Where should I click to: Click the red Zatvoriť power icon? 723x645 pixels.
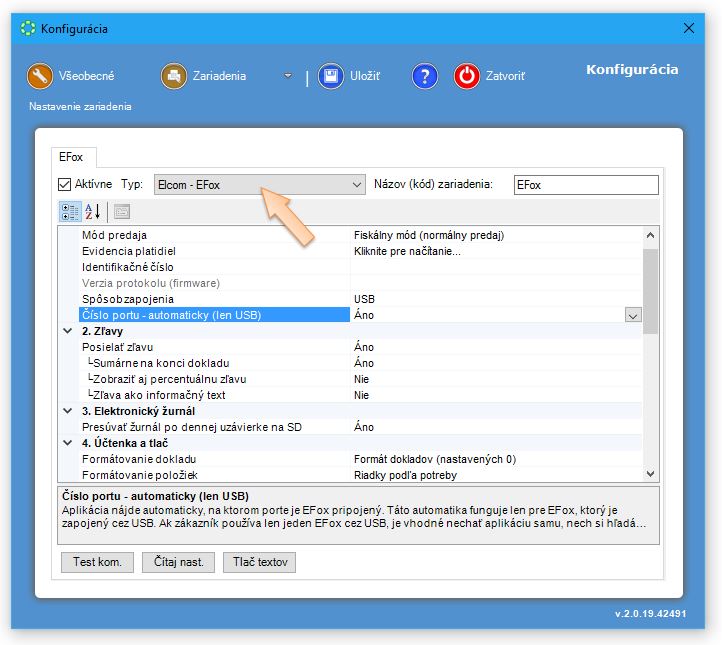[x=466, y=76]
